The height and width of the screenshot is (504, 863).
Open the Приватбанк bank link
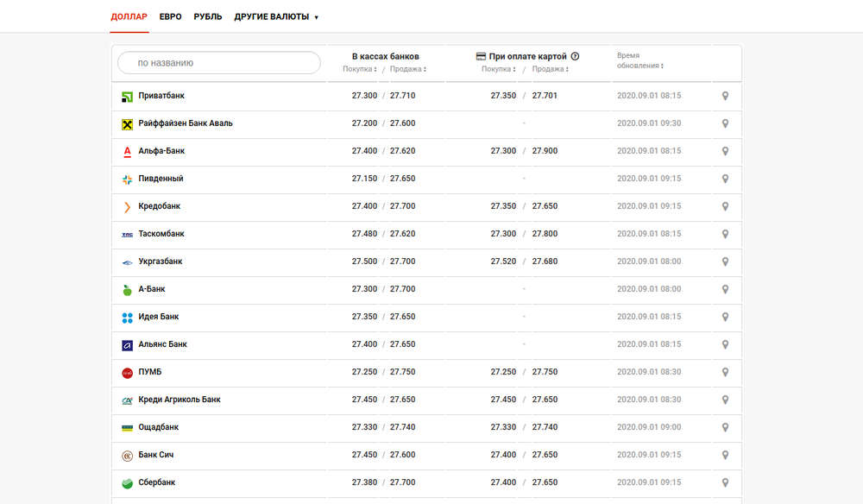click(x=161, y=96)
